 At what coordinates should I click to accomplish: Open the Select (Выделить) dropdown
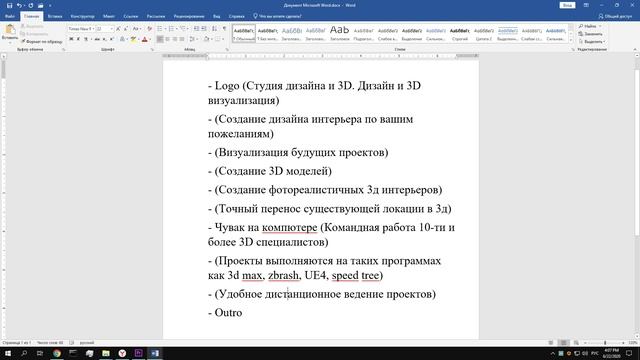point(592,42)
